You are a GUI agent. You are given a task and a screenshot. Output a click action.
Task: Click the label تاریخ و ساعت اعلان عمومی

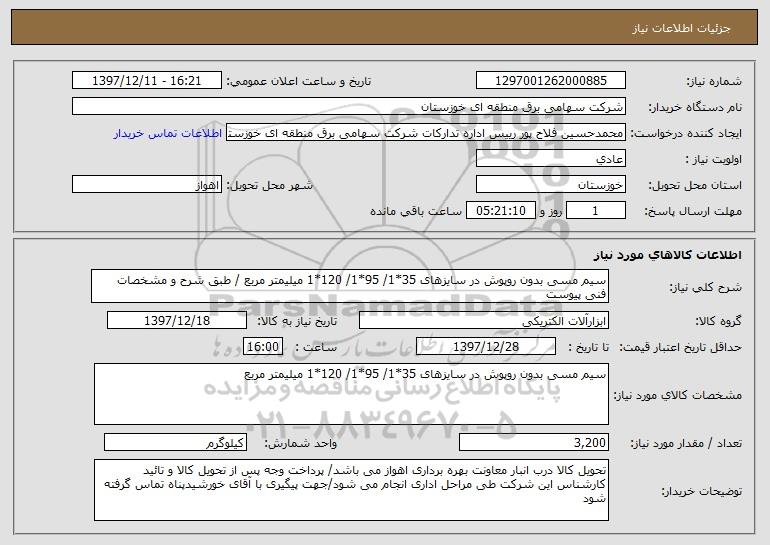[299, 81]
